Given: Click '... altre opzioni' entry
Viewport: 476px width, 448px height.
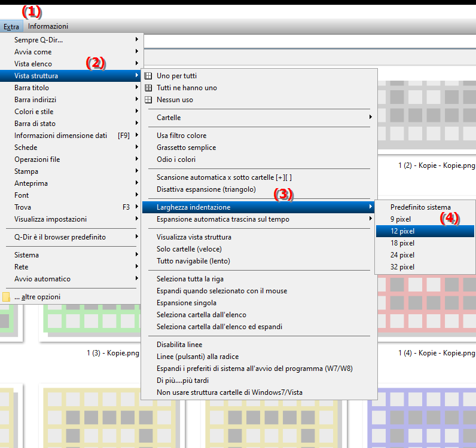Looking at the screenshot, I should (x=70, y=297).
